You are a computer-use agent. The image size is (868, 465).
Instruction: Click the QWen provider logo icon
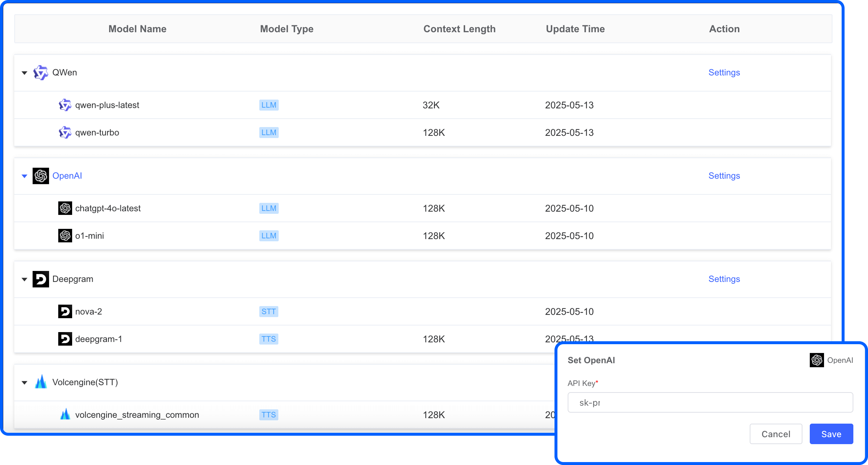click(41, 72)
